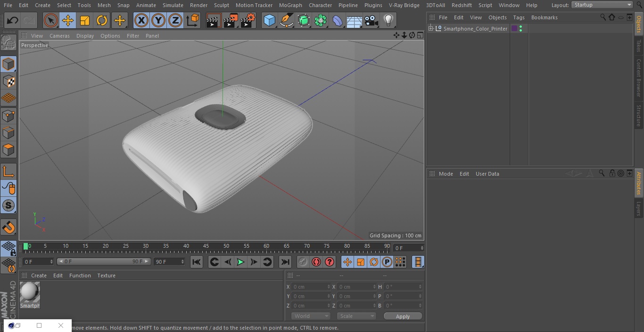Activate the Scale tool
Screen dimensions: 644x332
[x=85, y=21]
